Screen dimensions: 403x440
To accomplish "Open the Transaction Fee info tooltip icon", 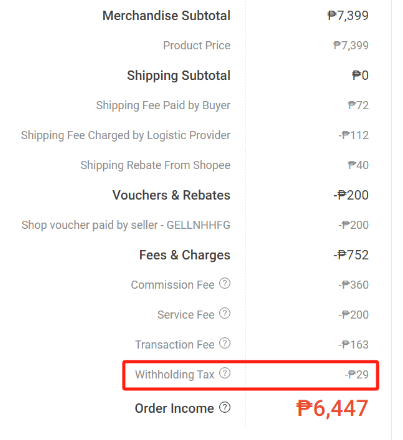I will pos(225,343).
